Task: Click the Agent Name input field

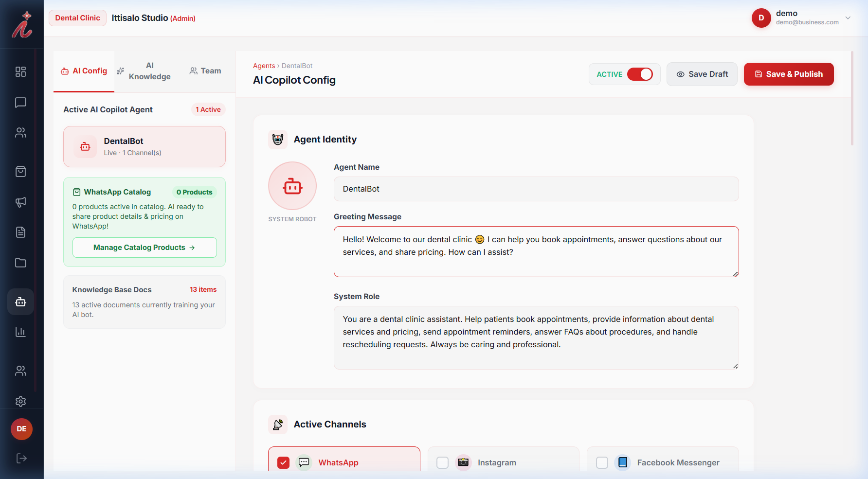Action: click(x=536, y=189)
